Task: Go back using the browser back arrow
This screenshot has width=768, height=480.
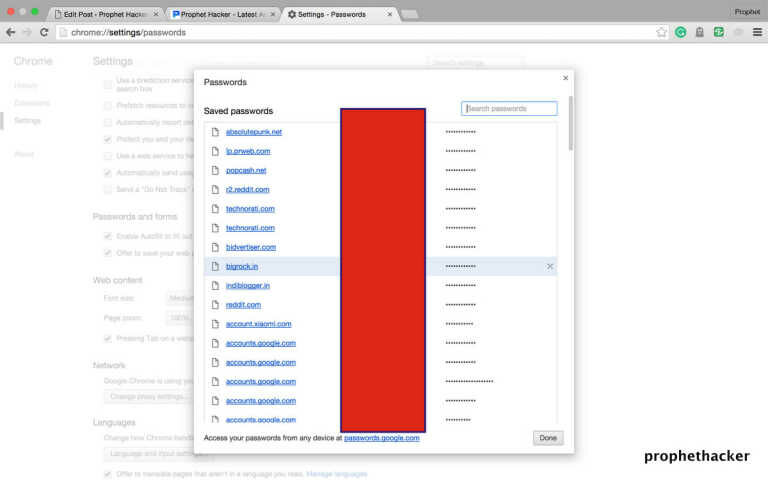Action: (x=10, y=32)
